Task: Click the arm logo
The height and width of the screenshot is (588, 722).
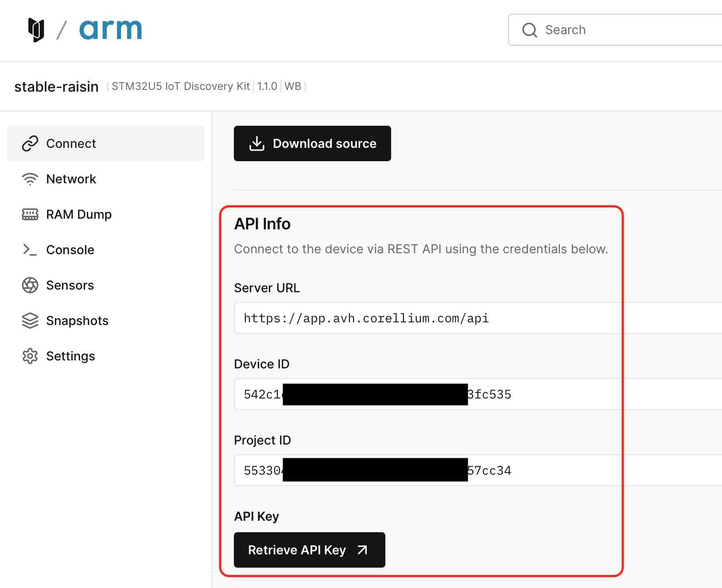Action: click(111, 30)
